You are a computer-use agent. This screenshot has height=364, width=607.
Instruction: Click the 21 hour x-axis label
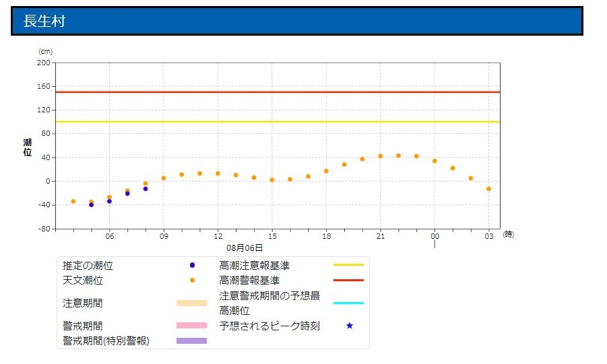click(381, 236)
